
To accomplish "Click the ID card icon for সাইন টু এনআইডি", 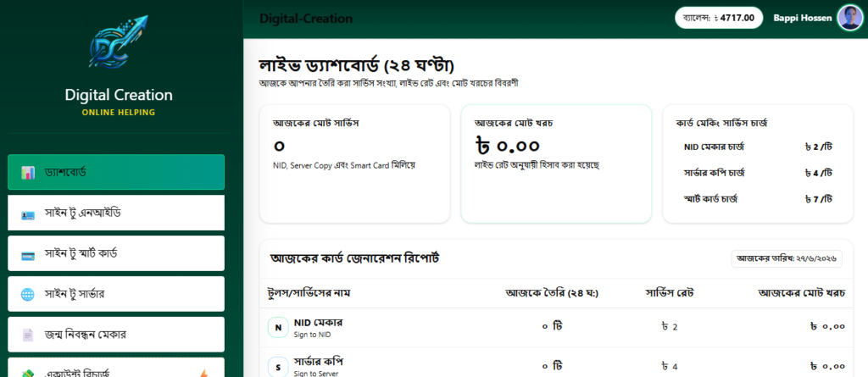I will 28,215.
